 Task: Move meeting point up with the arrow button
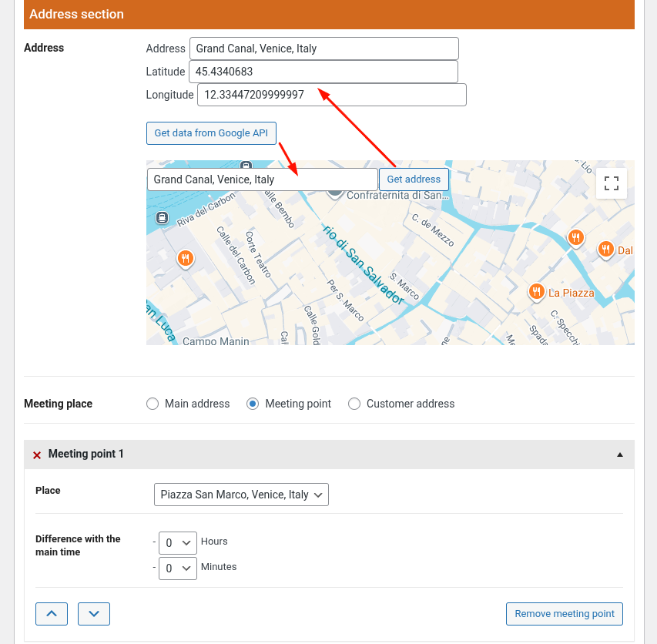tap(52, 614)
